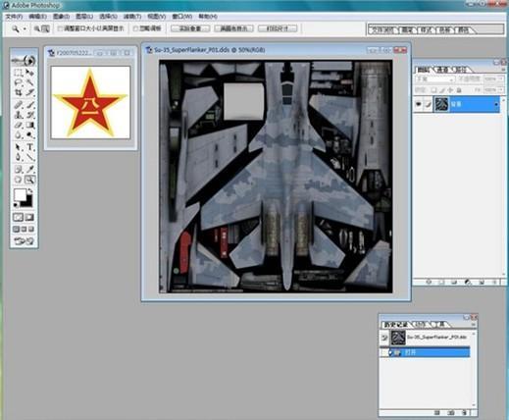
Task: Click the white foreground color swatch
Action: tap(20, 195)
